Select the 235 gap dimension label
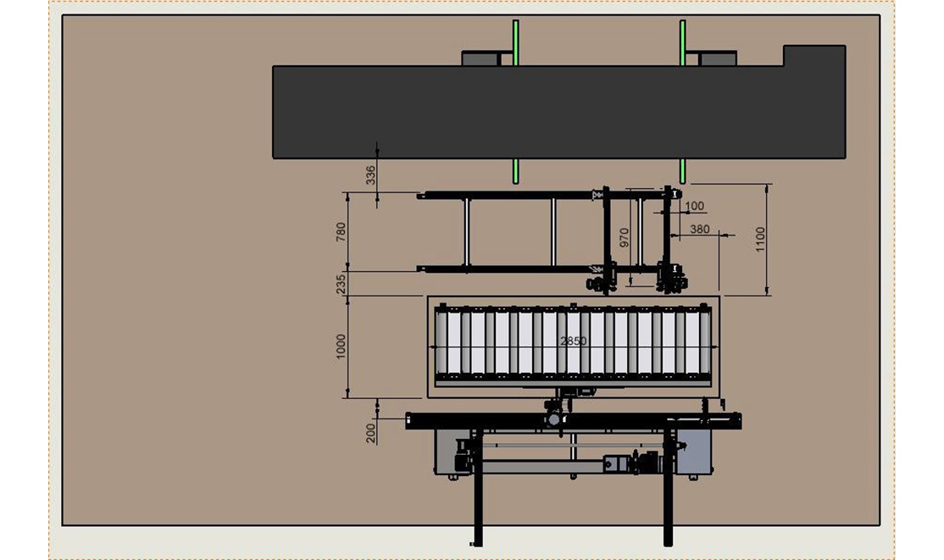 341,285
